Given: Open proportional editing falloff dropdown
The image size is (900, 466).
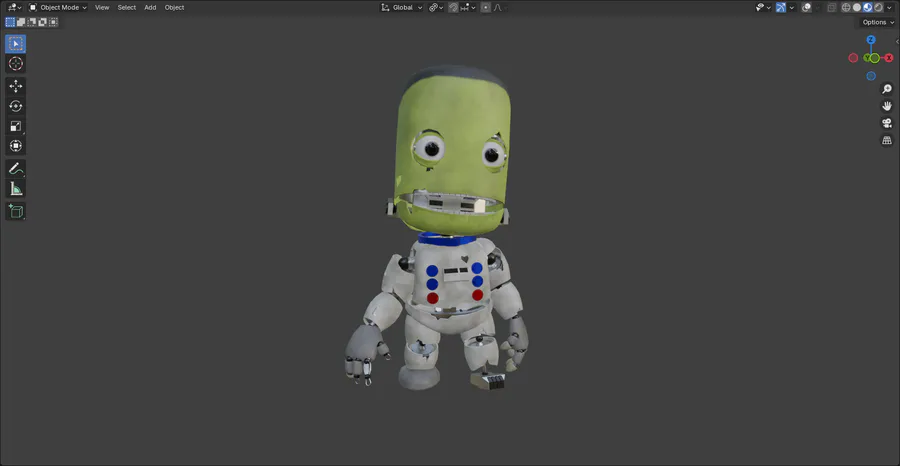Looking at the screenshot, I should coord(501,7).
